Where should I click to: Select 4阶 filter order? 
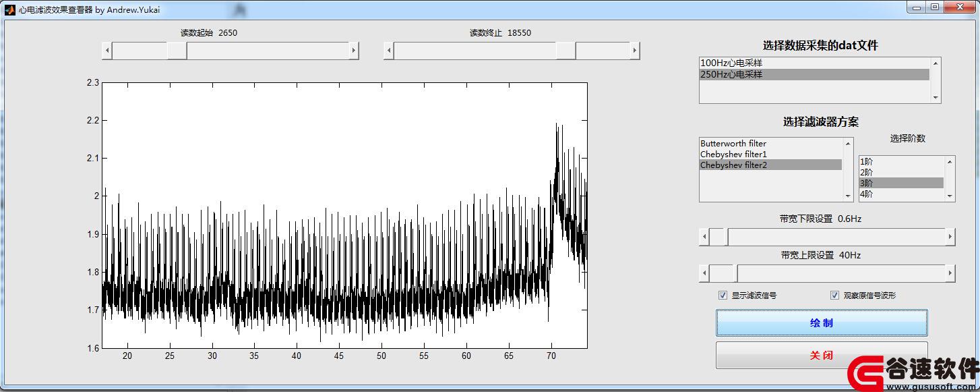pos(901,194)
